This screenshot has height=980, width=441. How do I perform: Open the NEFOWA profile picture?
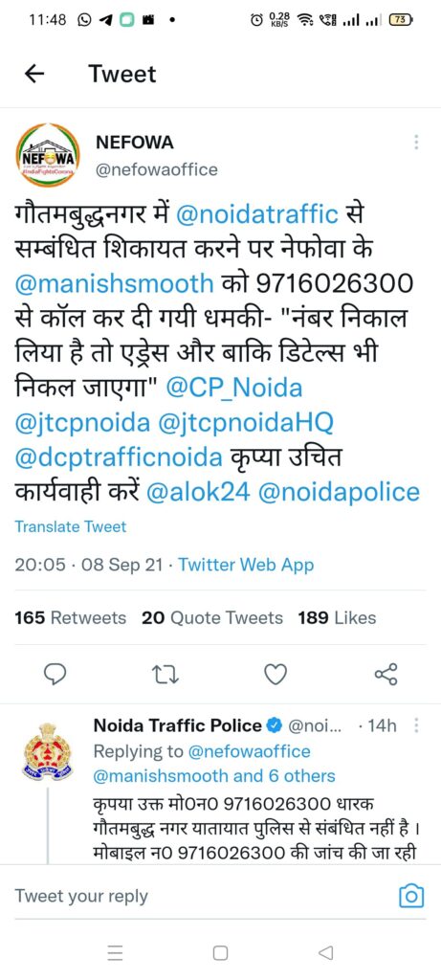pos(48,155)
